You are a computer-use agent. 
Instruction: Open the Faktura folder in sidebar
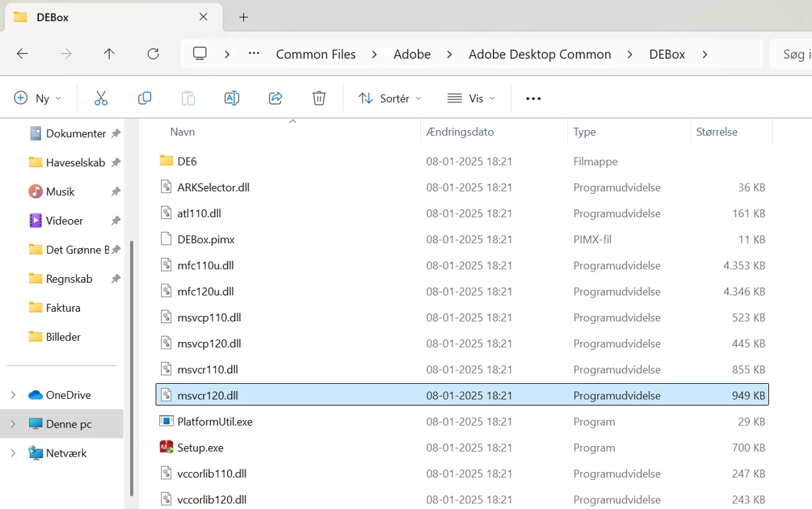[63, 308]
